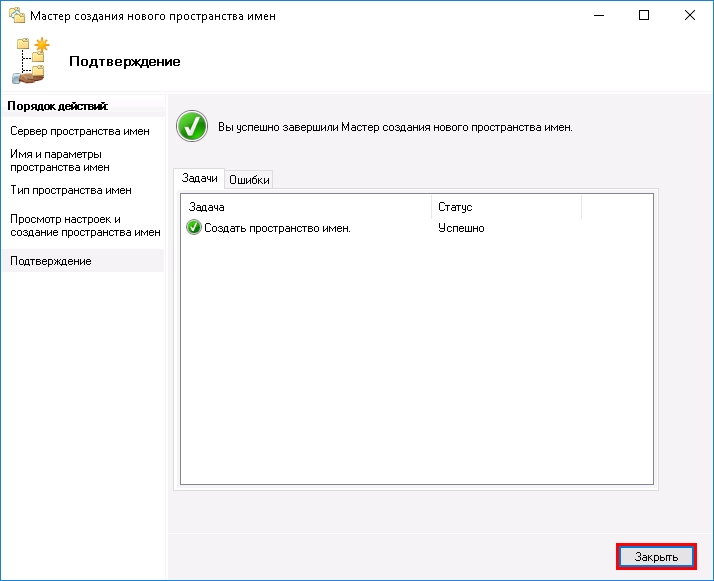This screenshot has width=714, height=581.
Task: Click the wizard icon in the title bar
Action: tap(15, 16)
